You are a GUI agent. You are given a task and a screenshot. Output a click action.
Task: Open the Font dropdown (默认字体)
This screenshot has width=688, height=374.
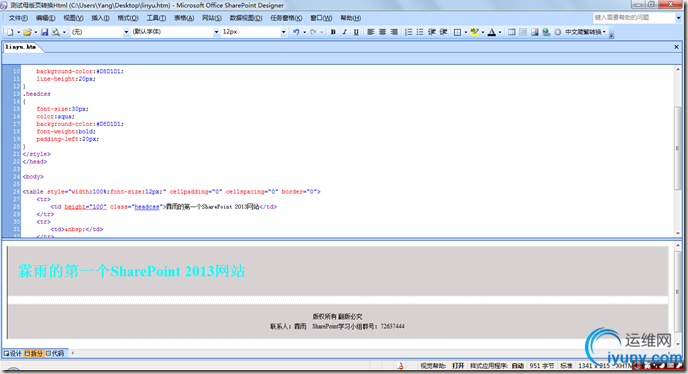coord(216,32)
